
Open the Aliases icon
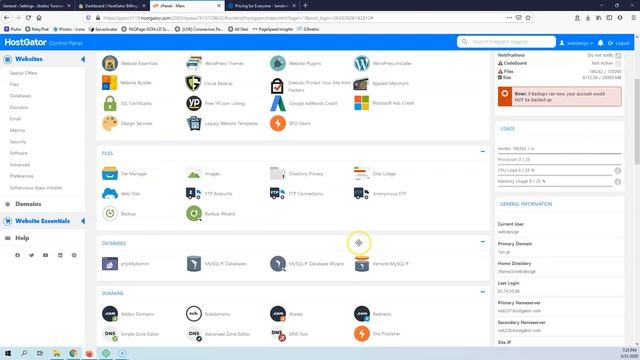coord(278,314)
